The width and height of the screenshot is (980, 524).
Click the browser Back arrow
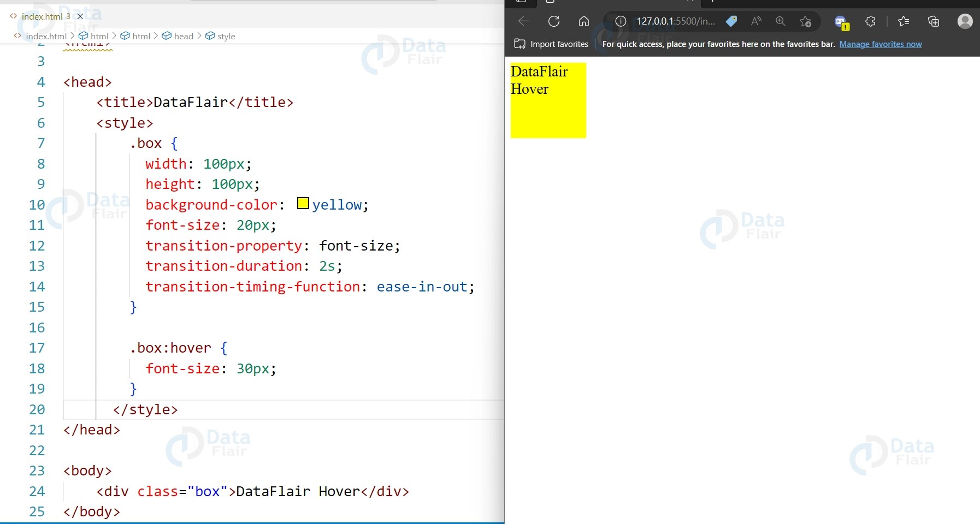(523, 21)
